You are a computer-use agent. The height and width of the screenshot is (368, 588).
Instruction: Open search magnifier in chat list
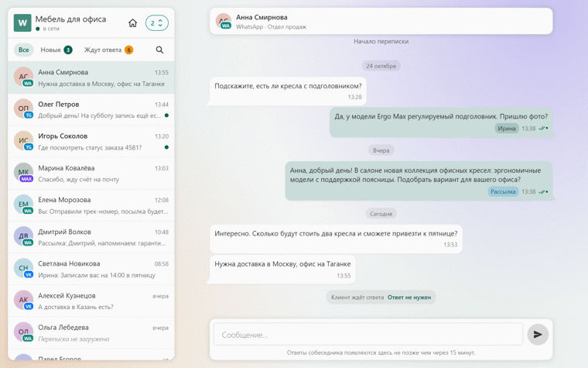point(159,50)
